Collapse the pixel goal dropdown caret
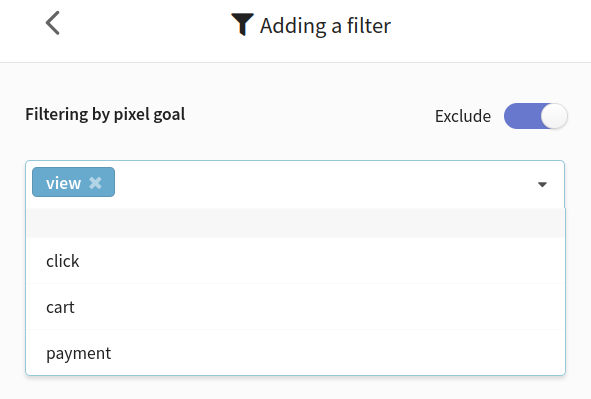 [x=542, y=185]
